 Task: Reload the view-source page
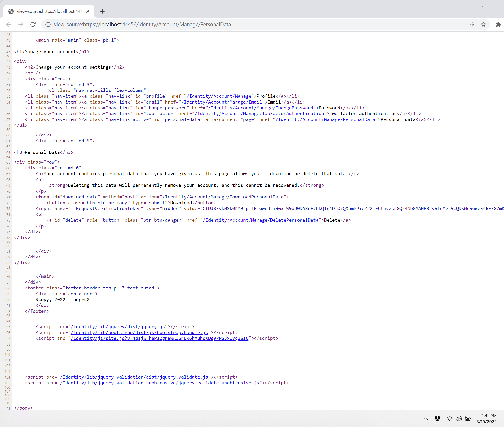tap(33, 24)
